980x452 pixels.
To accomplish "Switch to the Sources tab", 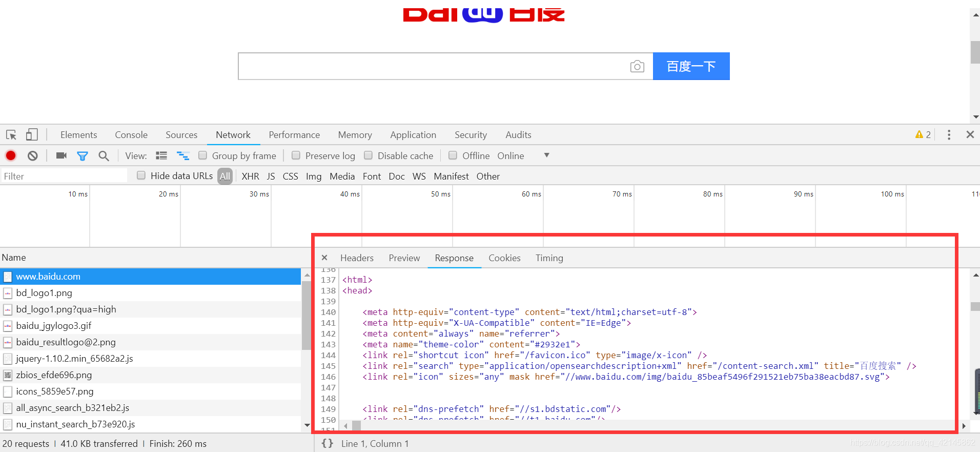I will 181,134.
